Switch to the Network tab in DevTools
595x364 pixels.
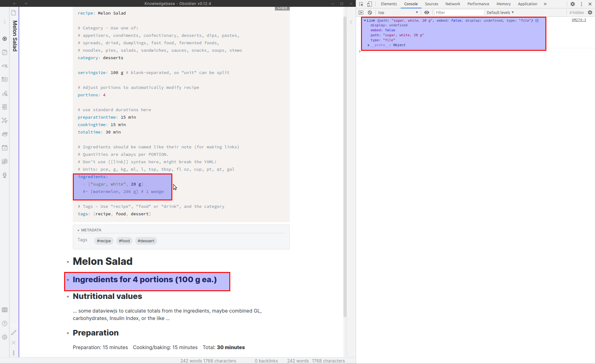pos(453,4)
